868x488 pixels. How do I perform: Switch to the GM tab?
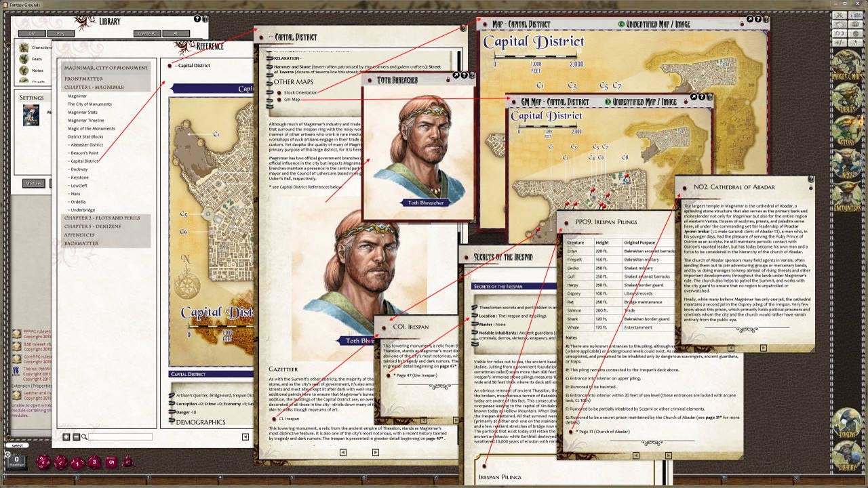point(32,33)
